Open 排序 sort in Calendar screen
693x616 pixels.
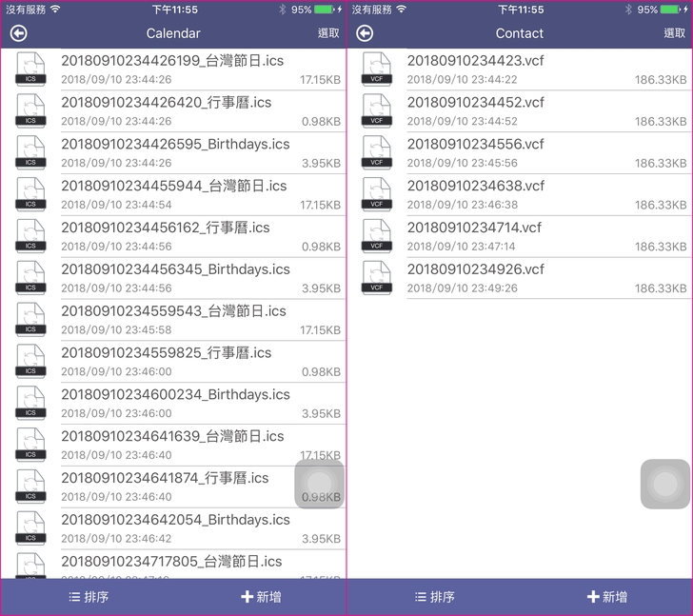pyautogui.click(x=89, y=597)
